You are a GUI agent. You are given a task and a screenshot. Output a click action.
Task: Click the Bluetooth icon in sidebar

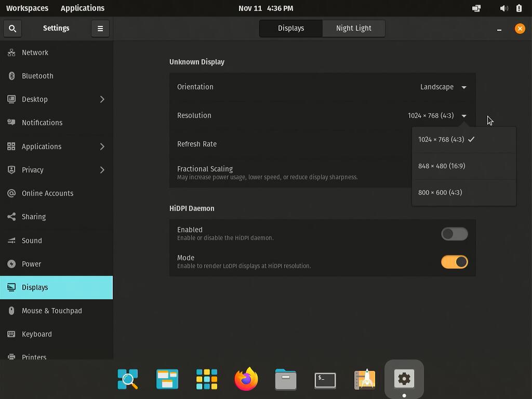click(x=11, y=76)
